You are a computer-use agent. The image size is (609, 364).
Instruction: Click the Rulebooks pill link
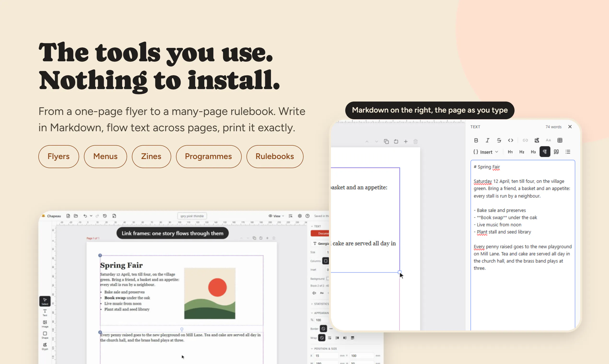click(275, 156)
